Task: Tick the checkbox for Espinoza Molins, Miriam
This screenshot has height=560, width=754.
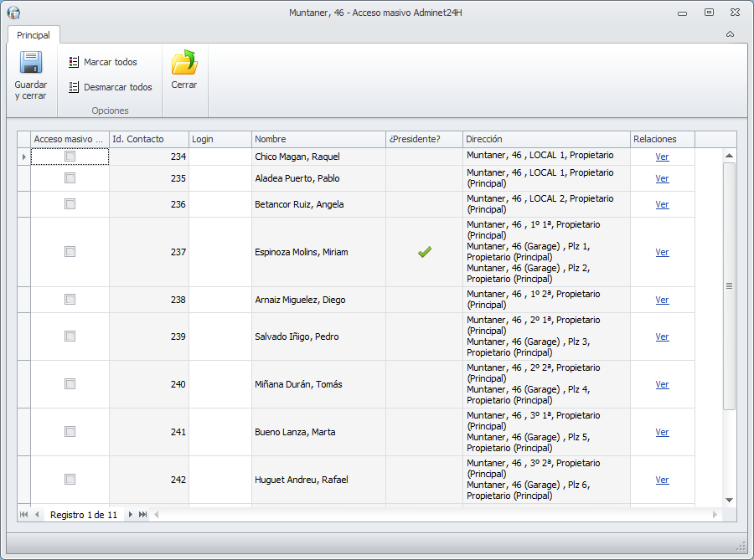Action: coord(70,252)
